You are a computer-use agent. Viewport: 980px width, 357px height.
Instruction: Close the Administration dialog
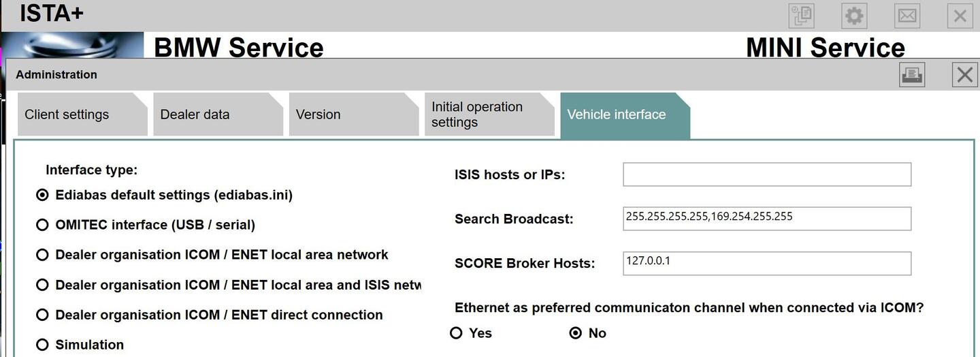(x=964, y=74)
